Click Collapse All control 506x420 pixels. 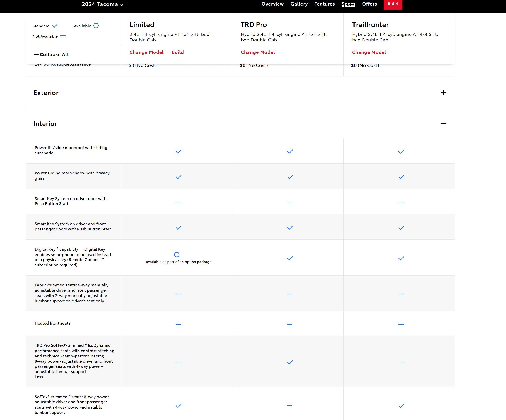51,55
